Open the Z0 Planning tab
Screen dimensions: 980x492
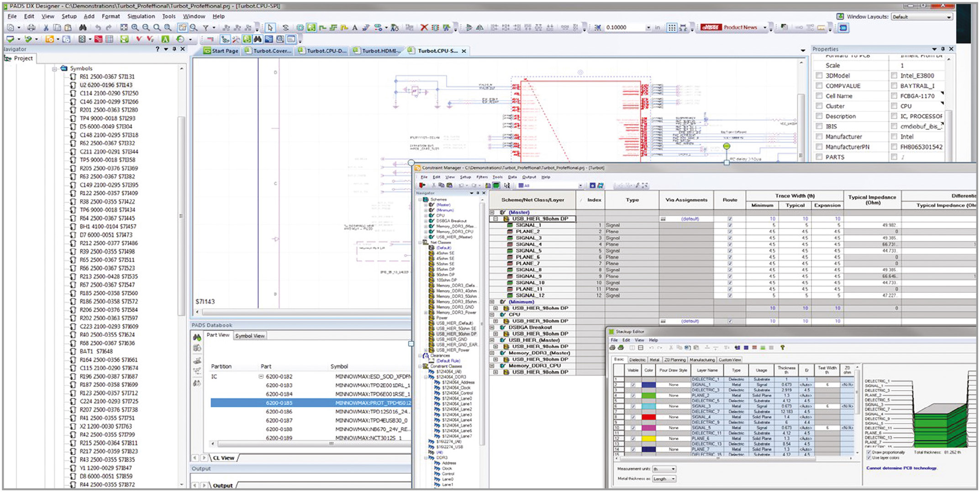tap(674, 360)
